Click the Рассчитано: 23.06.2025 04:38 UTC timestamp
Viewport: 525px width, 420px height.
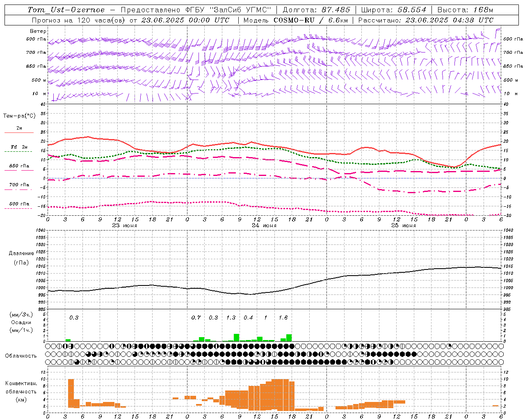426,20
